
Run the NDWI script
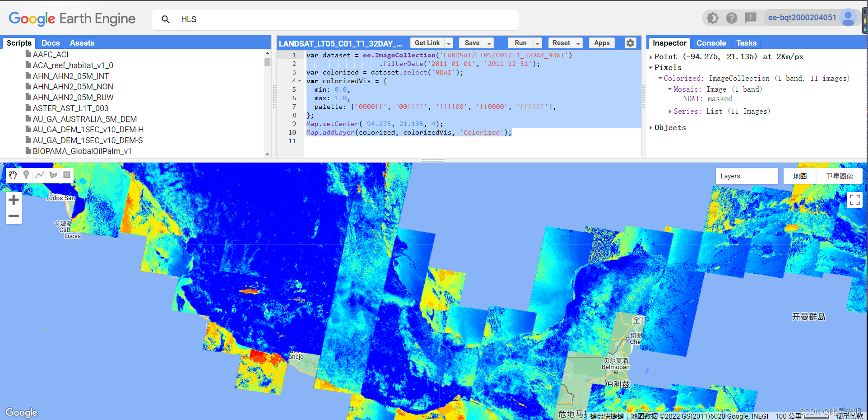[x=519, y=43]
